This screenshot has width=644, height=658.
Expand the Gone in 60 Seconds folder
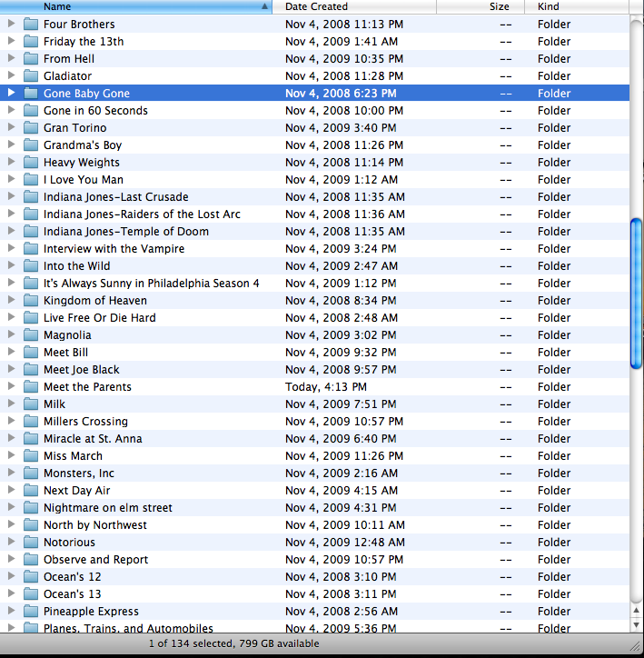point(11,110)
